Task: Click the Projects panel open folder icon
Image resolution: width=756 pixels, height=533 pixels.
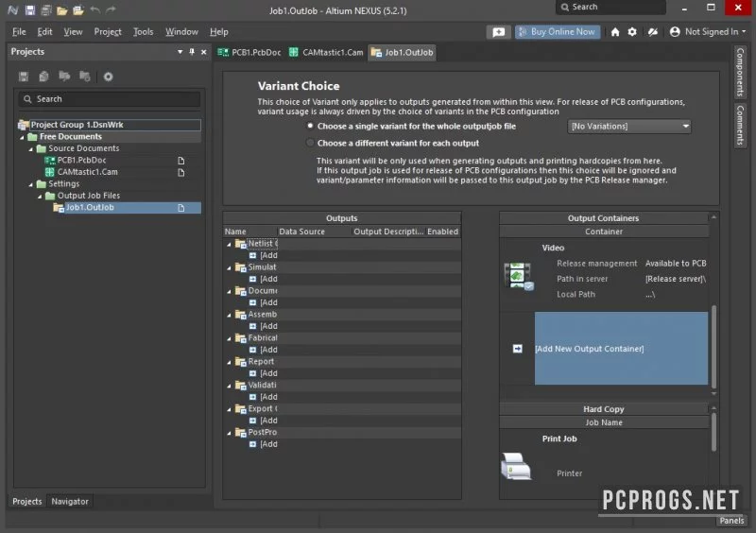Action: (x=64, y=77)
